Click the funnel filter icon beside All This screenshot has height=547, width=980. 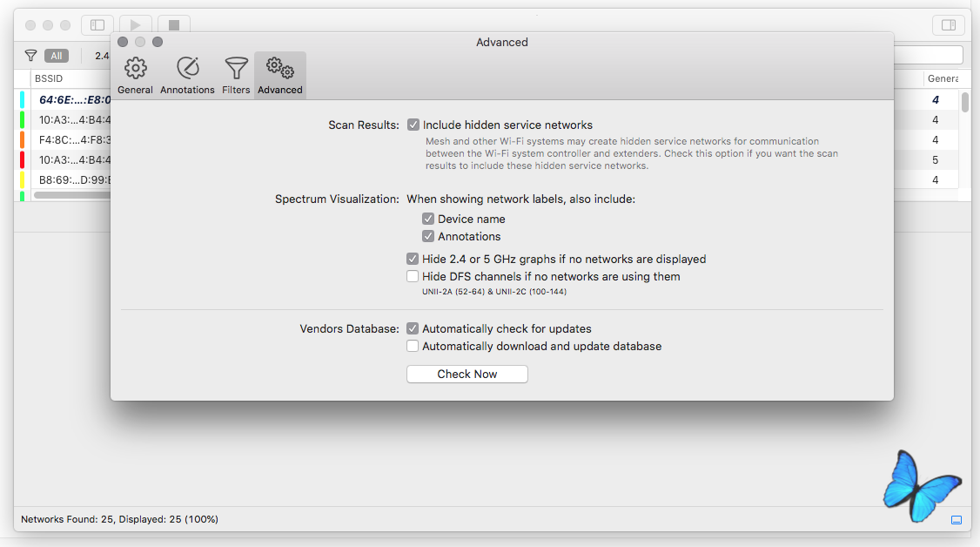(30, 56)
